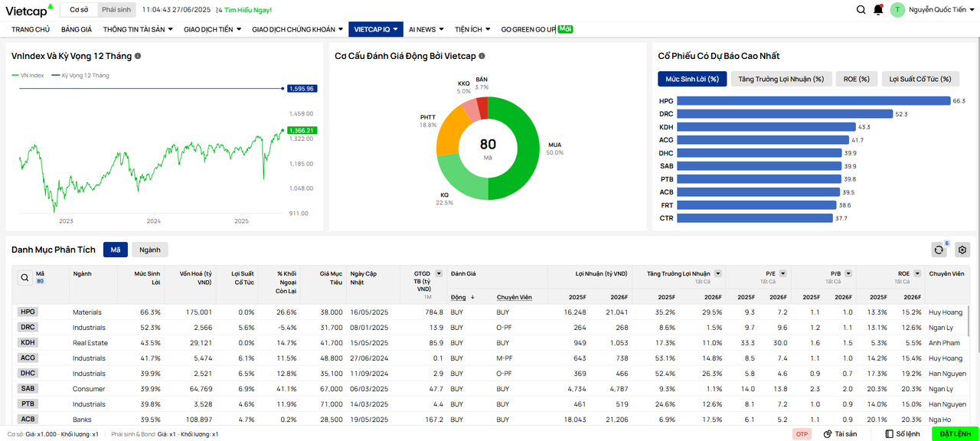Click the table search magnifier button
The height and width of the screenshot is (441, 980).
point(25,278)
